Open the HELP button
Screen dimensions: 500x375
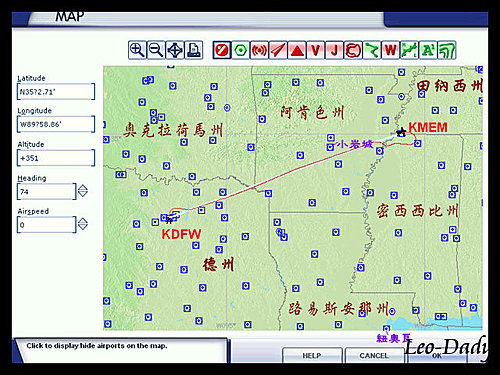(312, 356)
